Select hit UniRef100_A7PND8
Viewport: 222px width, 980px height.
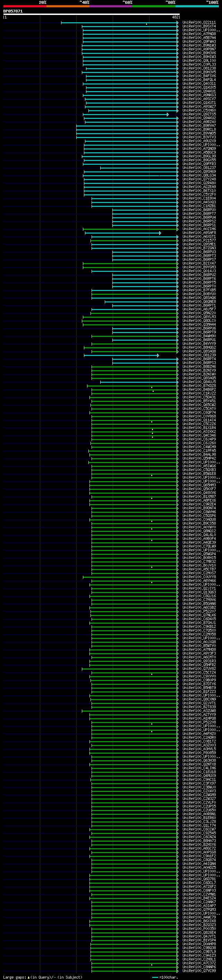click(x=199, y=34)
